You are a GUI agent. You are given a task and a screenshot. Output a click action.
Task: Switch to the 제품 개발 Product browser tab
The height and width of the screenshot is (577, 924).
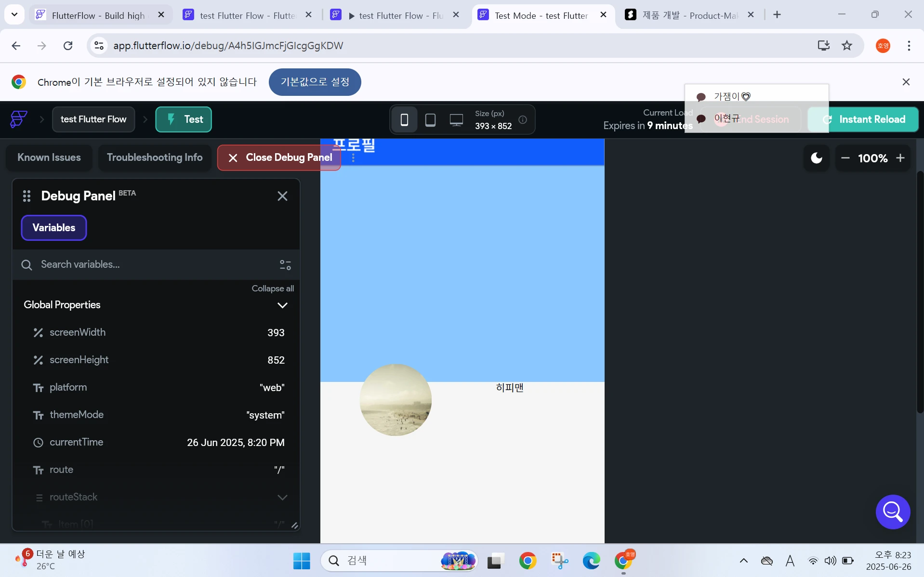(690, 15)
